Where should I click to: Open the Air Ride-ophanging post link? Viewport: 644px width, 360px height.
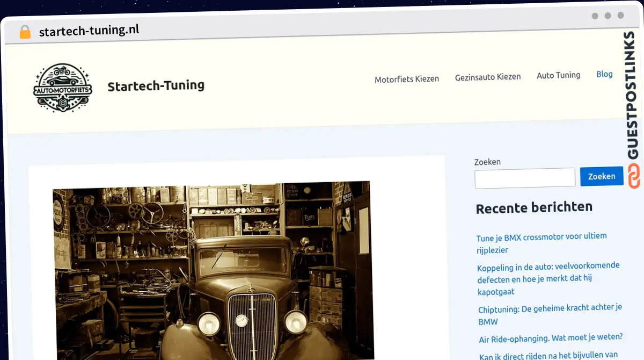tap(550, 338)
